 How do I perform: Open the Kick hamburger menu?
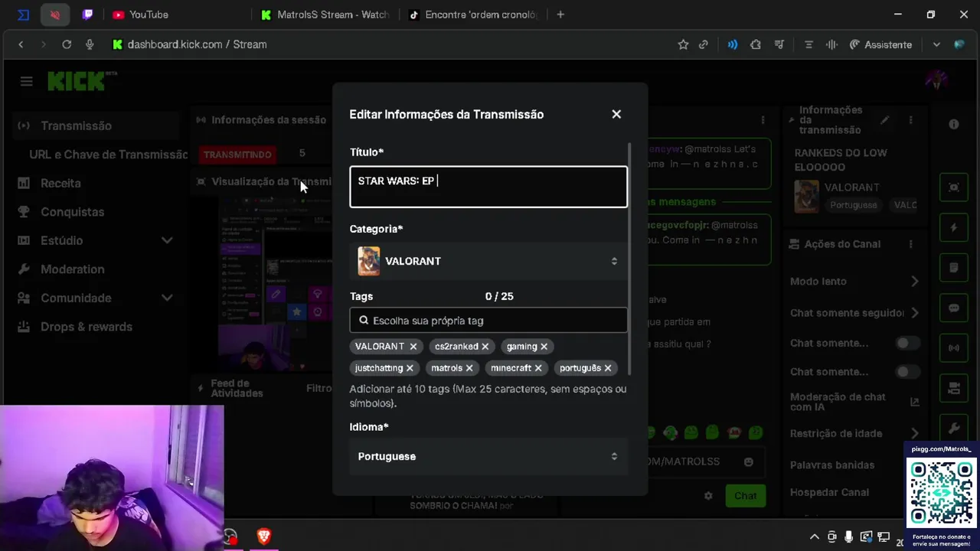point(27,81)
